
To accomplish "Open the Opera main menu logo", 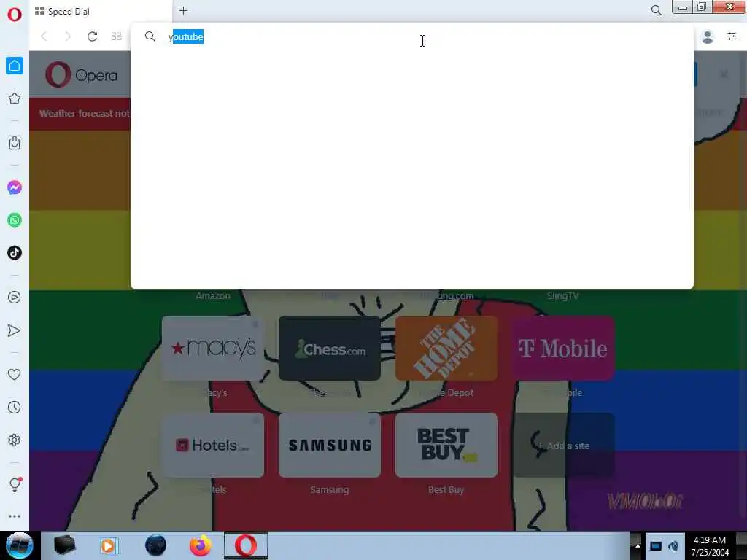I will point(15,15).
